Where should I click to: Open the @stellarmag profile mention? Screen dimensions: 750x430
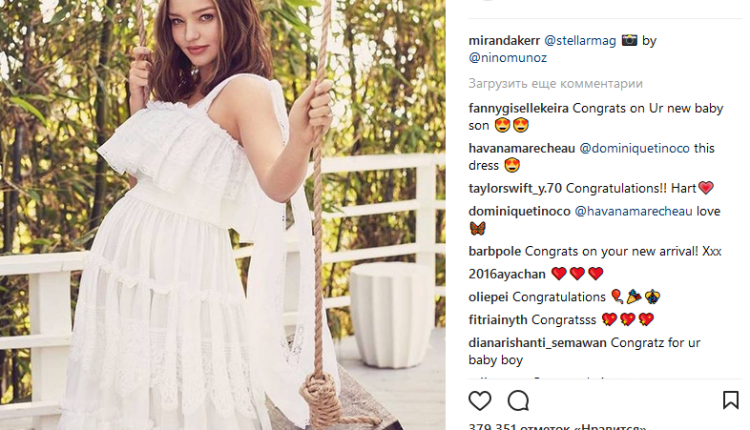[x=580, y=41]
